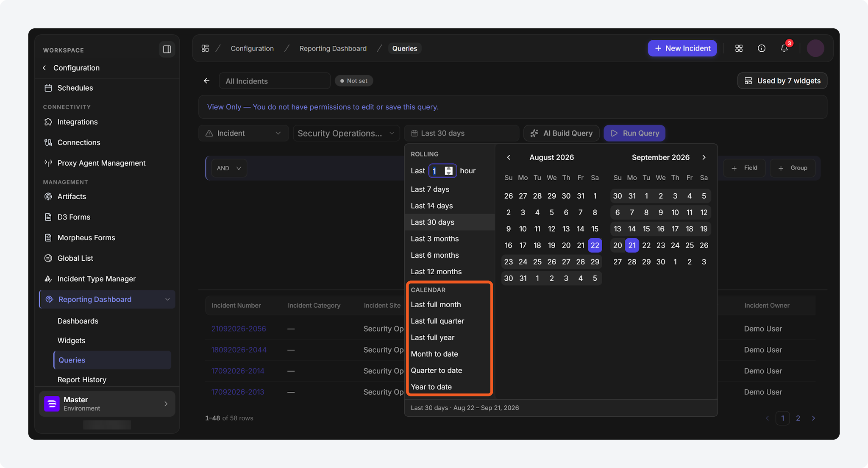
Task: Click Reporting Dashboard in the breadcrumb
Action: coord(333,48)
